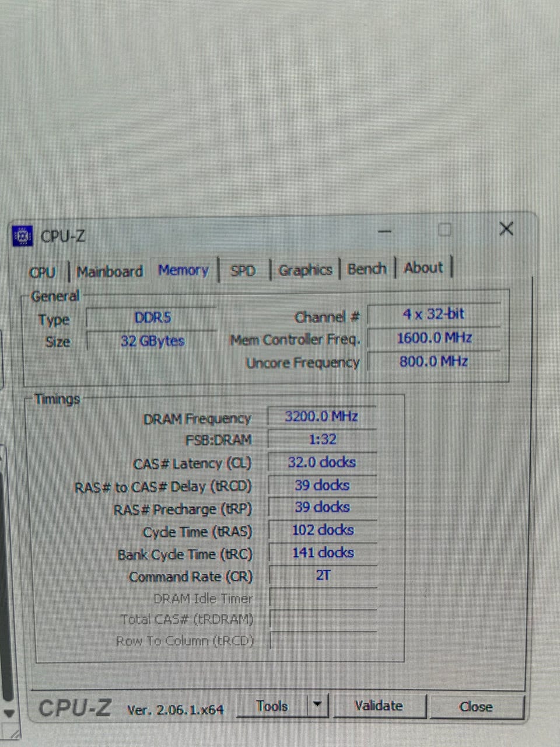Click the Mem Controller Freq. label
Viewport: 560px width, 747px height.
(295, 340)
